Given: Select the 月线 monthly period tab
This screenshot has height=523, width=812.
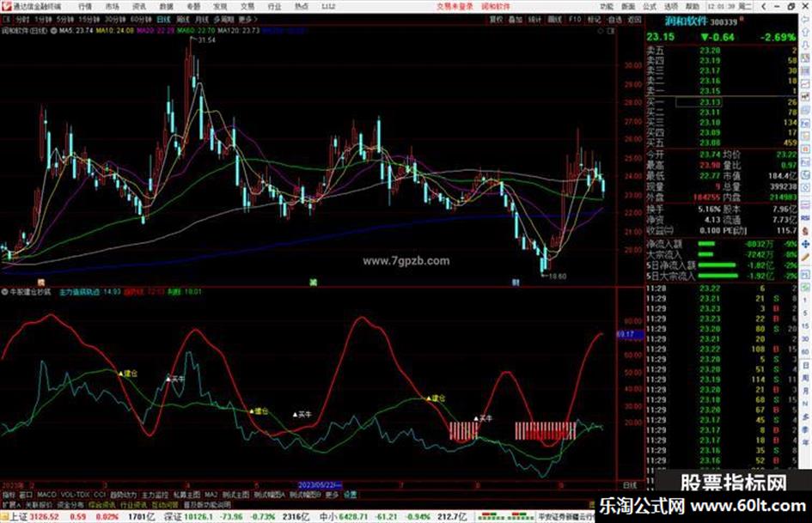Looking at the screenshot, I should 201,19.
